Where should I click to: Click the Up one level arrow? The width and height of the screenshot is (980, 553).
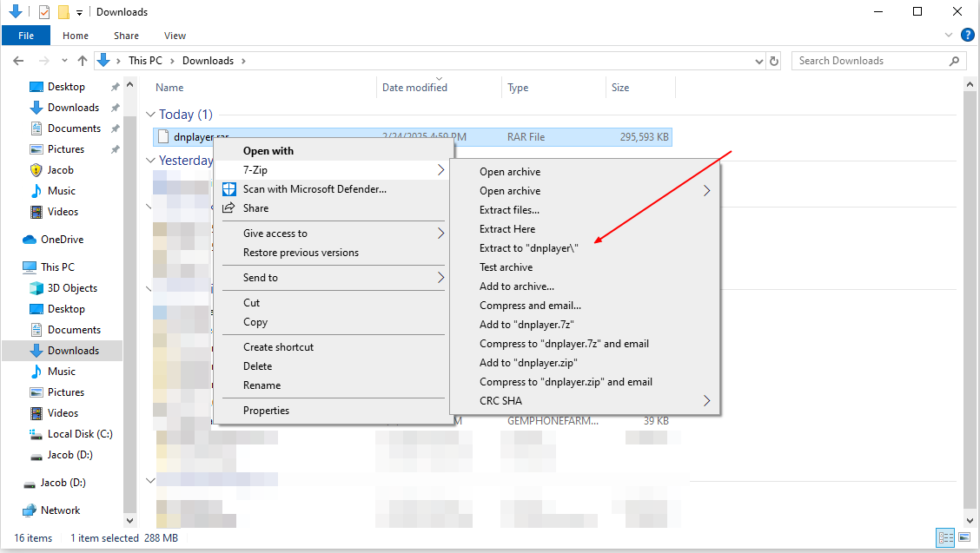83,61
